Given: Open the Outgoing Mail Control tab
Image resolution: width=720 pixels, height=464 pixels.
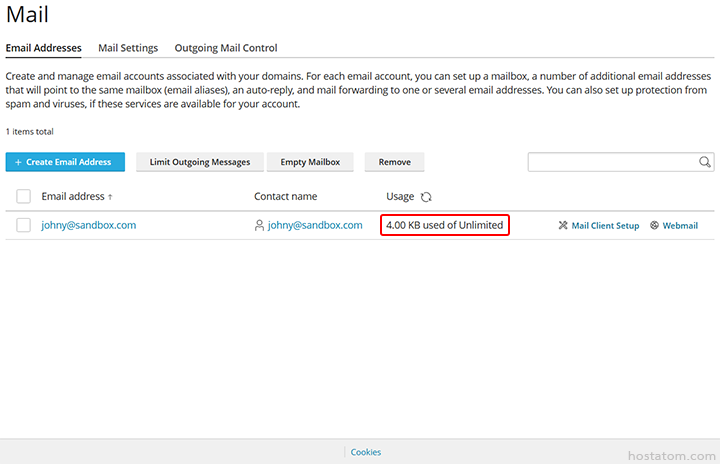Looking at the screenshot, I should pos(226,48).
